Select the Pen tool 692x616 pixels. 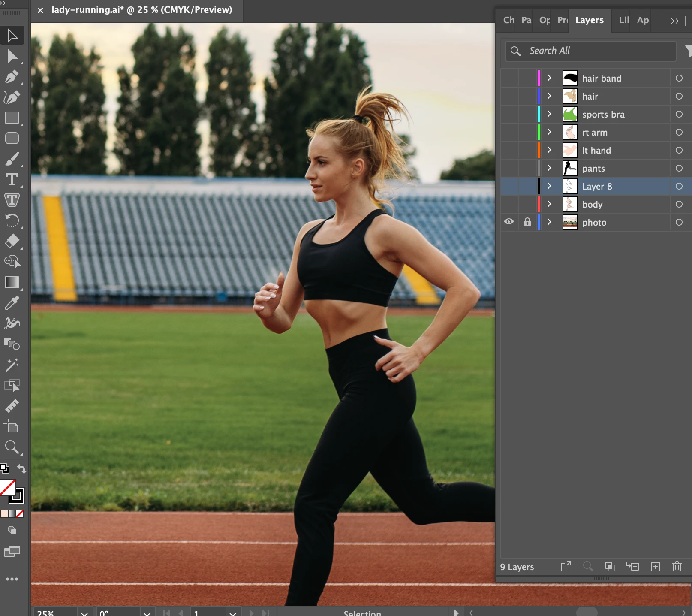pos(12,77)
